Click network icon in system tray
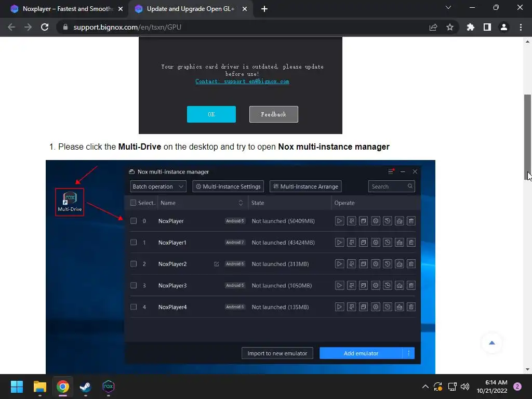 pyautogui.click(x=452, y=387)
